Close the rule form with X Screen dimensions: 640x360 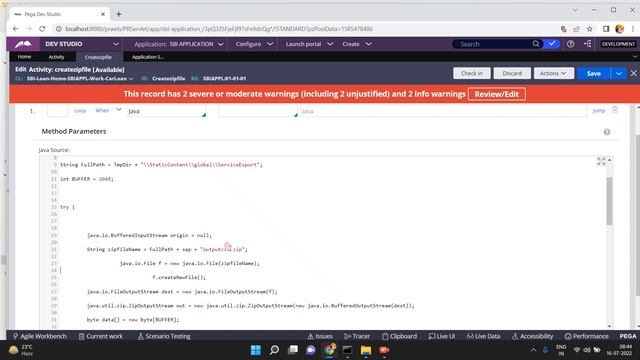(x=633, y=73)
